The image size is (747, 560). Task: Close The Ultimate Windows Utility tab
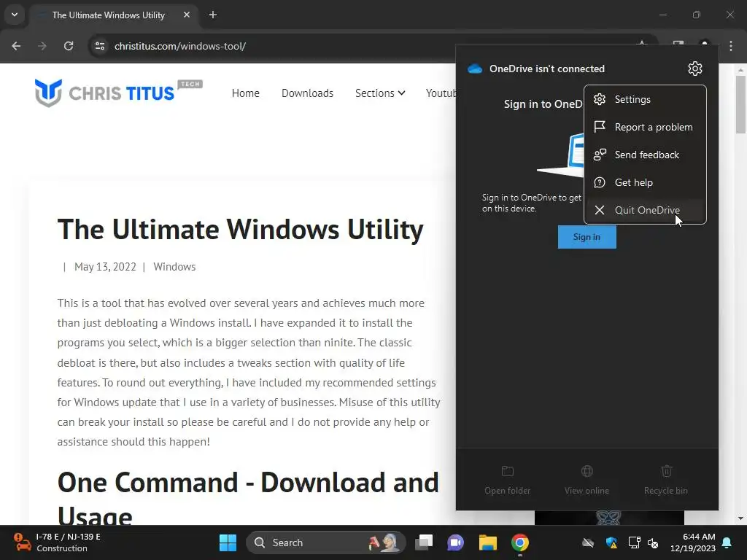187,15
